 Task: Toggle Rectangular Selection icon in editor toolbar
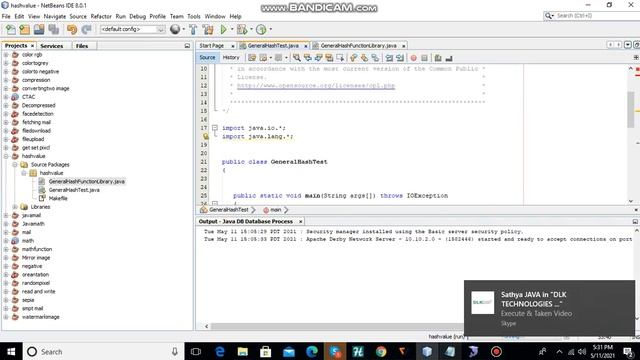tap(340, 58)
